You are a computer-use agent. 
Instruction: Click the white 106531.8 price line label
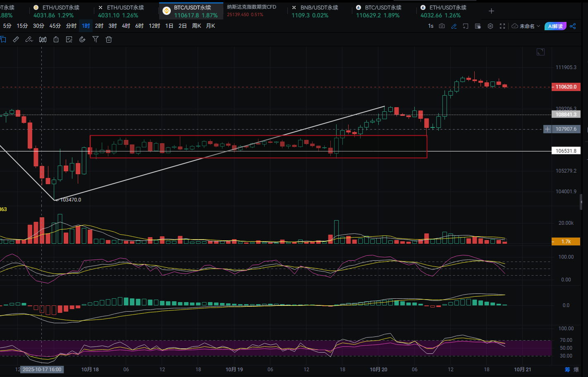(566, 151)
